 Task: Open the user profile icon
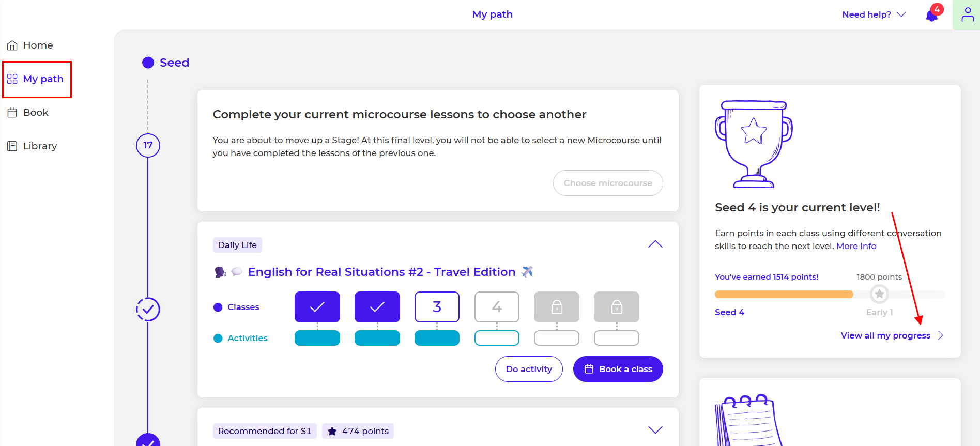pos(967,14)
